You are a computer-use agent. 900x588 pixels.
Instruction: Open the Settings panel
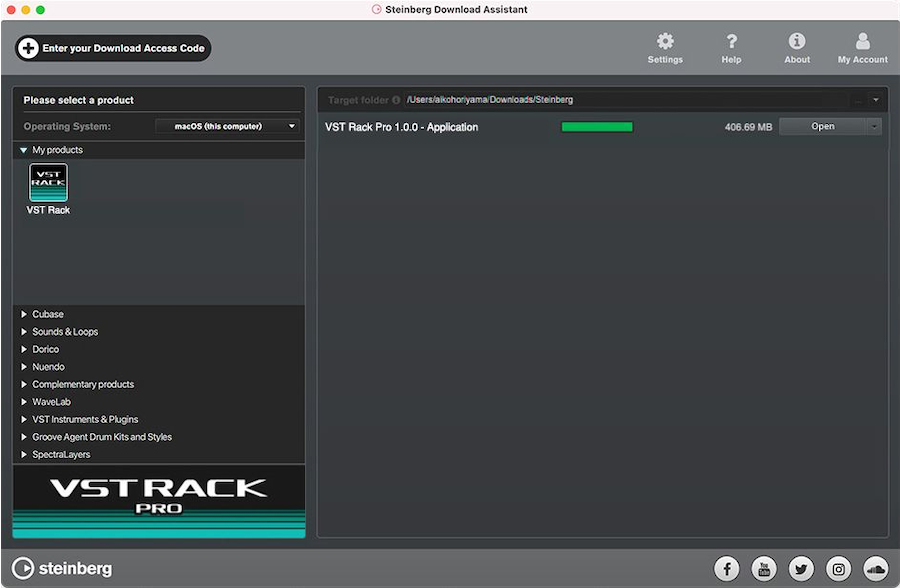(x=664, y=47)
